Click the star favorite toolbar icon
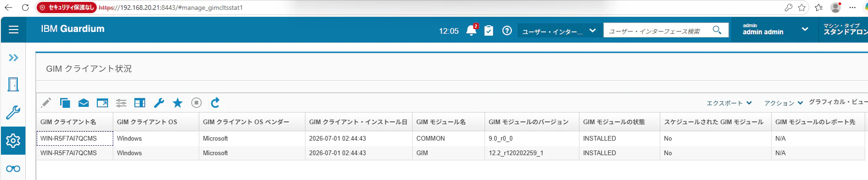 tap(178, 103)
